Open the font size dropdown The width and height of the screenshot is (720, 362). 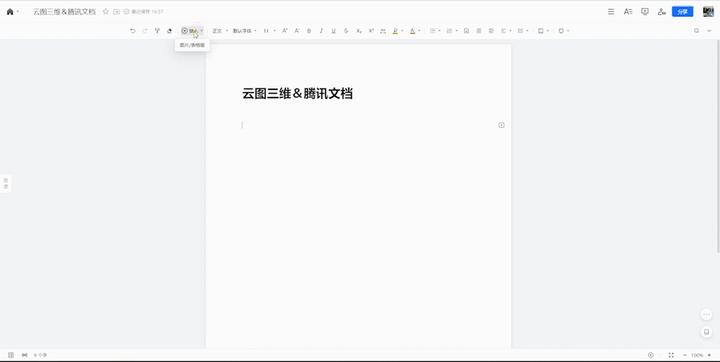click(270, 31)
